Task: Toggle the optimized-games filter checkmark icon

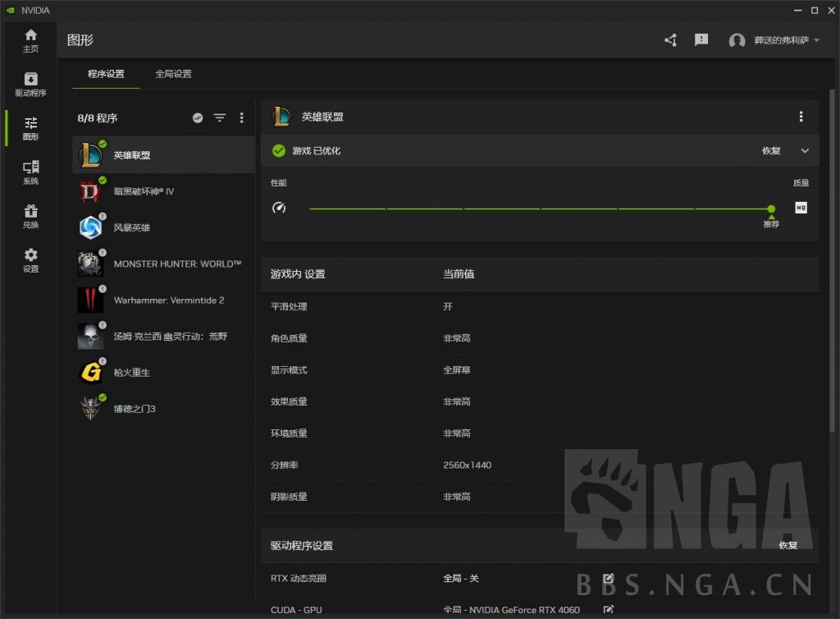Action: [x=198, y=117]
